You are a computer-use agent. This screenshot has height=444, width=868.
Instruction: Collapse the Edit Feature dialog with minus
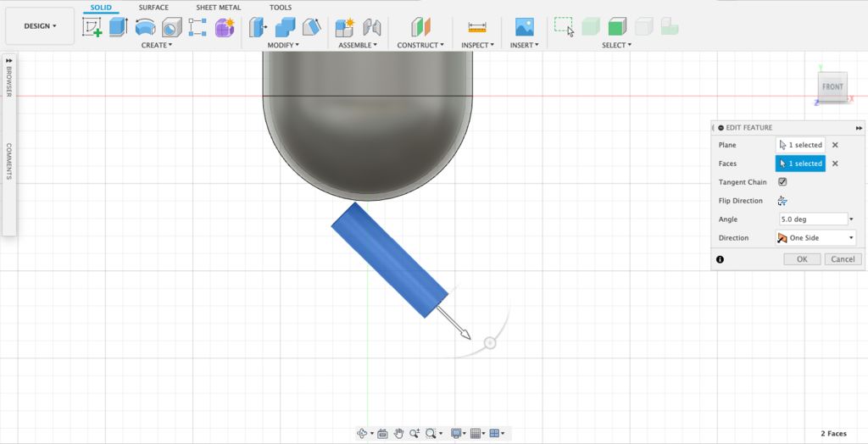pos(721,127)
